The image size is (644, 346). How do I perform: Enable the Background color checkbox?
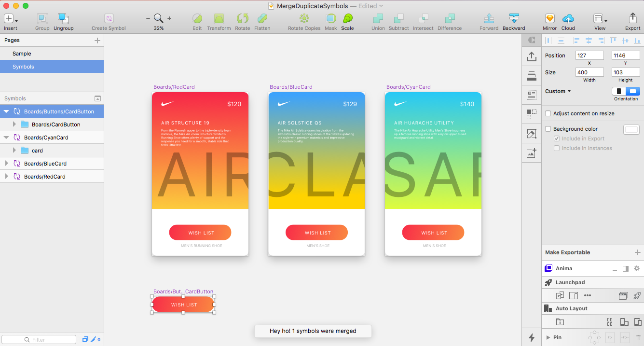coord(548,129)
